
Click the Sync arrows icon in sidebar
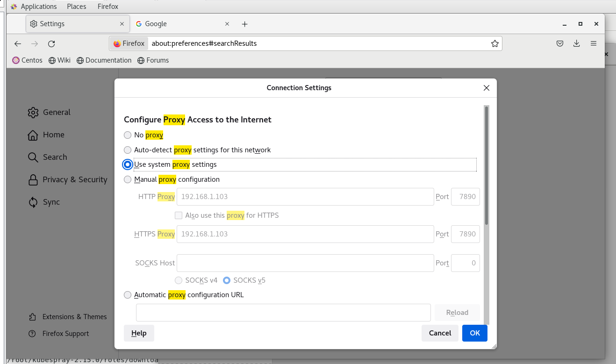pyautogui.click(x=33, y=202)
